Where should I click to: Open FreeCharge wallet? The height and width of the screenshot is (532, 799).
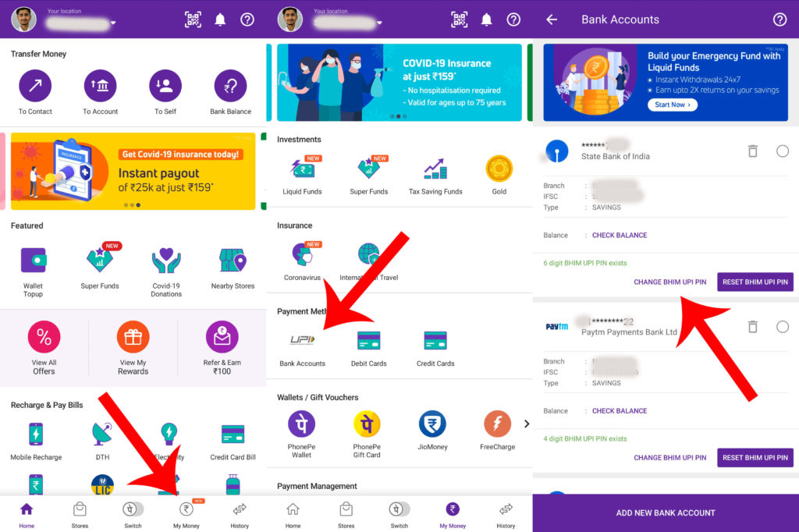(x=497, y=424)
